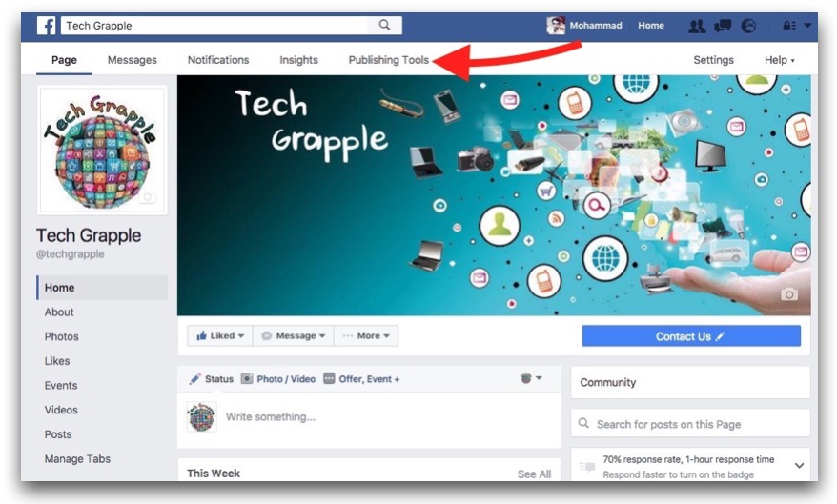Expand the account menu arrow

coord(807,26)
